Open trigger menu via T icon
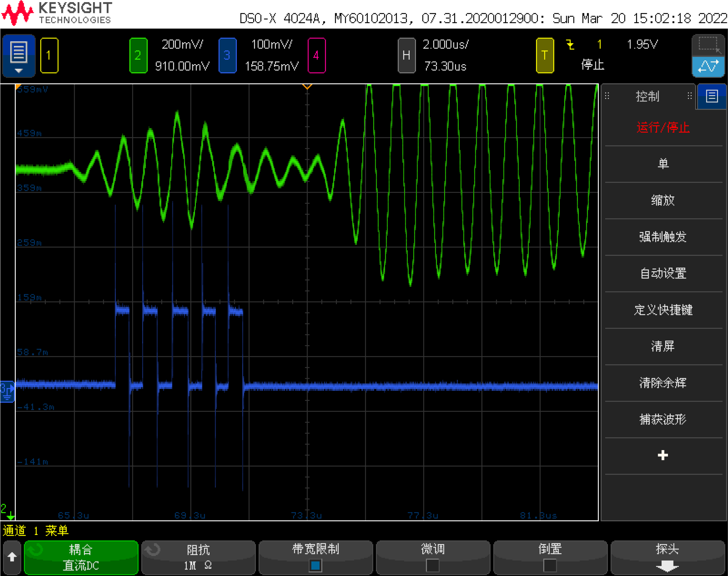This screenshot has width=728, height=576. click(x=544, y=55)
